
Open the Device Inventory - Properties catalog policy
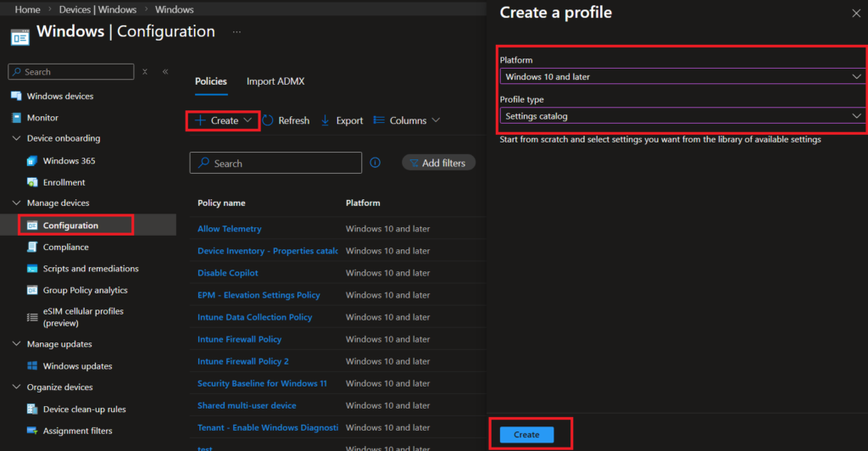pos(267,251)
